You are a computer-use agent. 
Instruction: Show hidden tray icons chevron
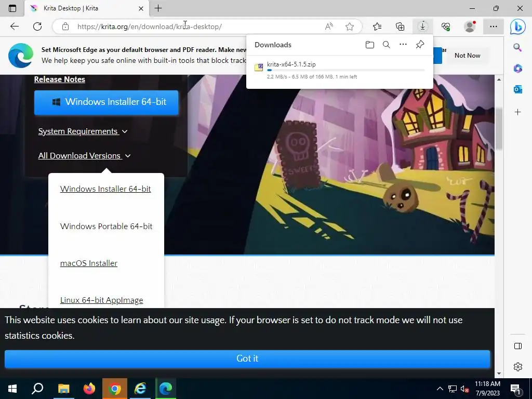click(440, 389)
